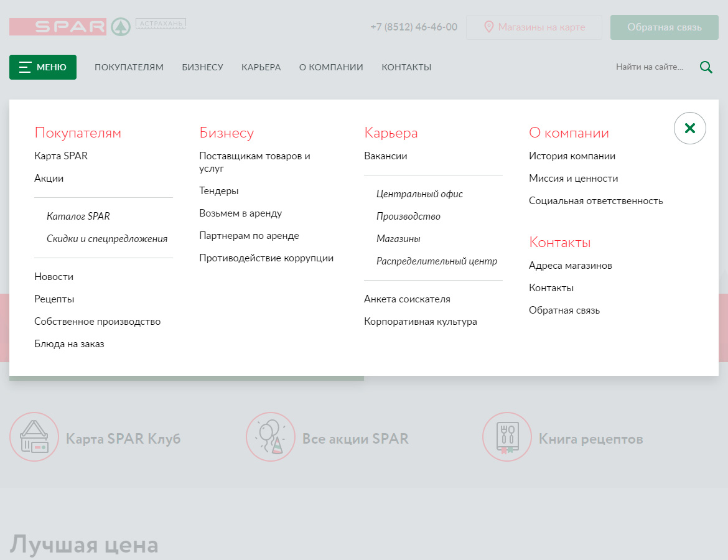Viewport: 728px width, 560px height.
Task: Select Вакансии under the Карьера section
Action: 386,156
